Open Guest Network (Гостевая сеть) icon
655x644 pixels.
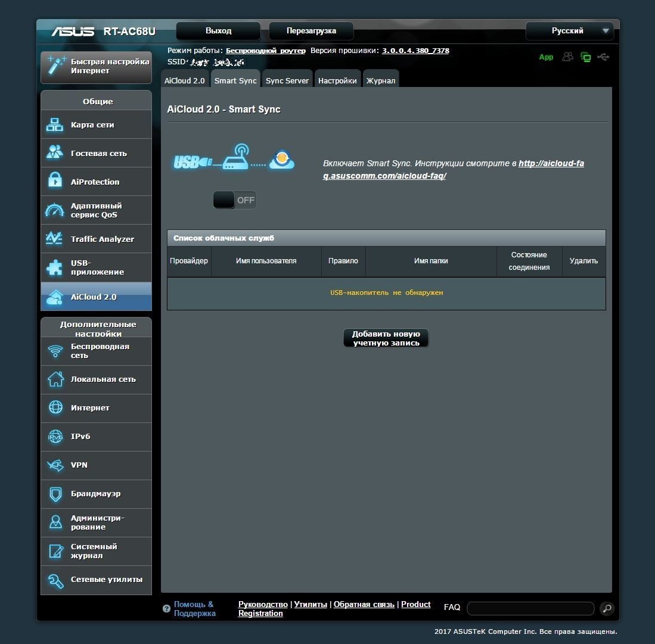[55, 153]
